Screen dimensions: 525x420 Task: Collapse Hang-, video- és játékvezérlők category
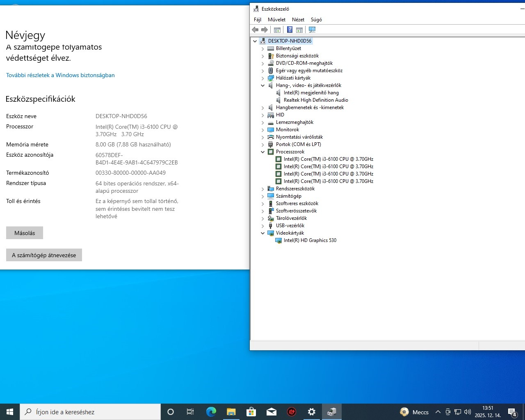pyautogui.click(x=263, y=85)
